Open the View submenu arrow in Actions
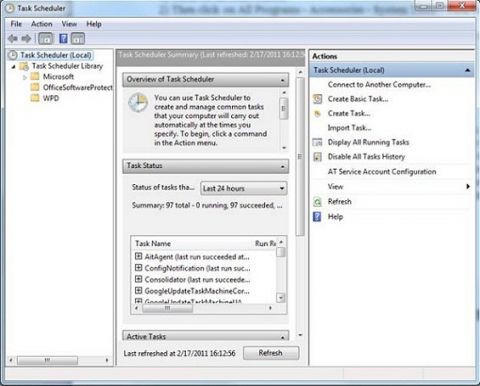480x386 pixels. tap(468, 187)
